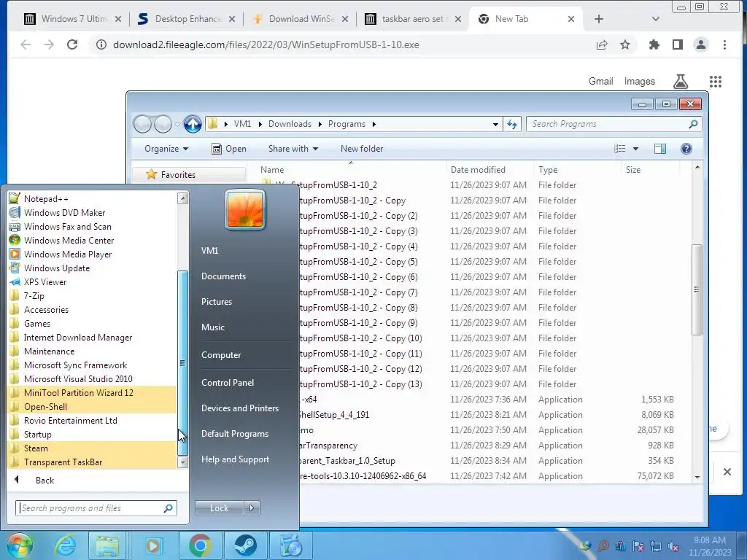Open Windows Explorer taskbar icon
Screen dimensions: 747x560
[x=108, y=545]
